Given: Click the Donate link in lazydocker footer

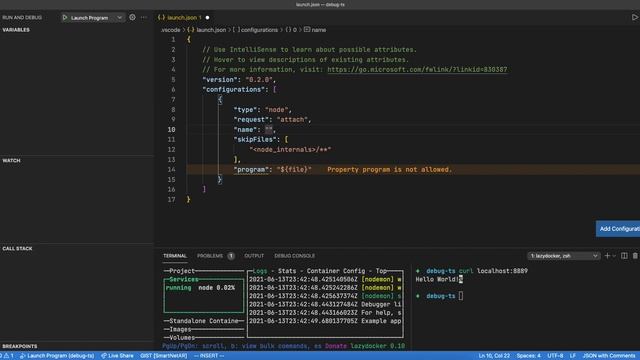Looking at the screenshot, I should pos(336,346).
